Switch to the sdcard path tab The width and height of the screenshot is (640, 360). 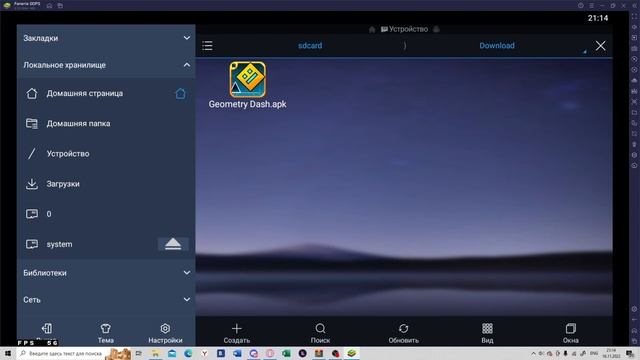[x=310, y=46]
